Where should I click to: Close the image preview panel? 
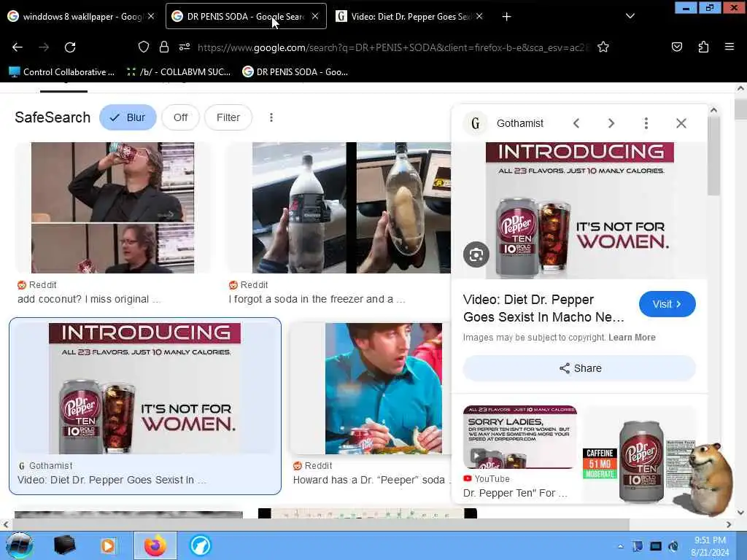click(x=681, y=123)
